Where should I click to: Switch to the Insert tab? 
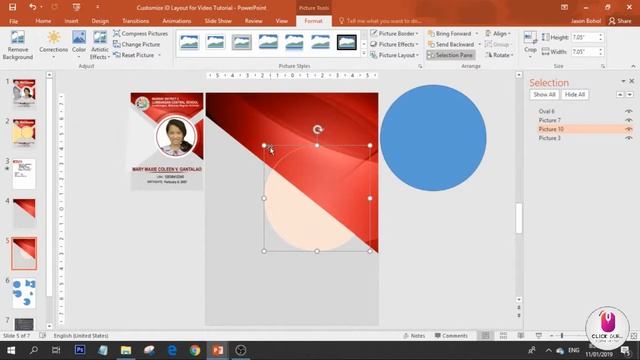click(x=71, y=21)
